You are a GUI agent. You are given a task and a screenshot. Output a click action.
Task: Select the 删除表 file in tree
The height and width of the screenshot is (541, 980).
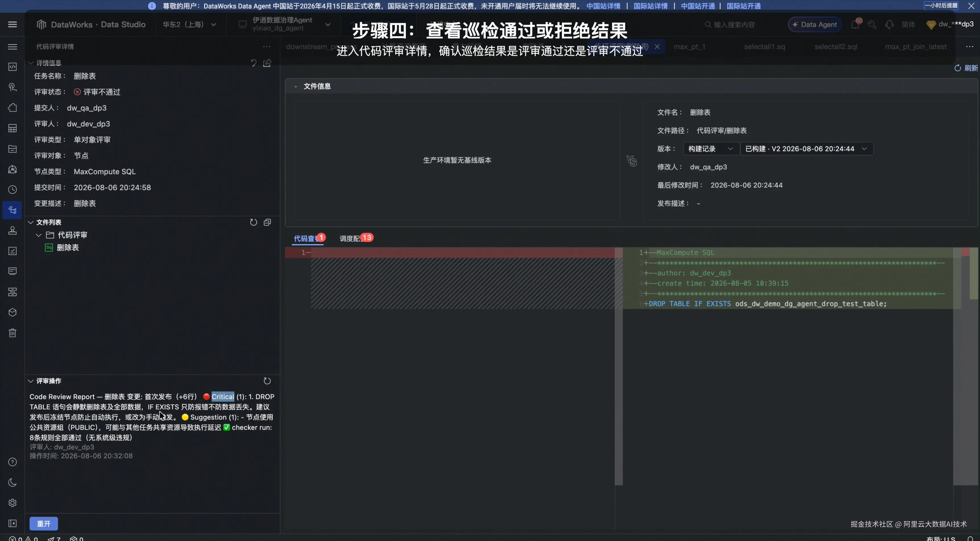68,248
